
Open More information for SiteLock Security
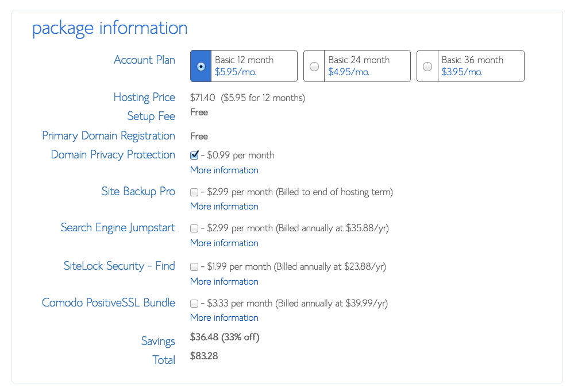tap(224, 281)
